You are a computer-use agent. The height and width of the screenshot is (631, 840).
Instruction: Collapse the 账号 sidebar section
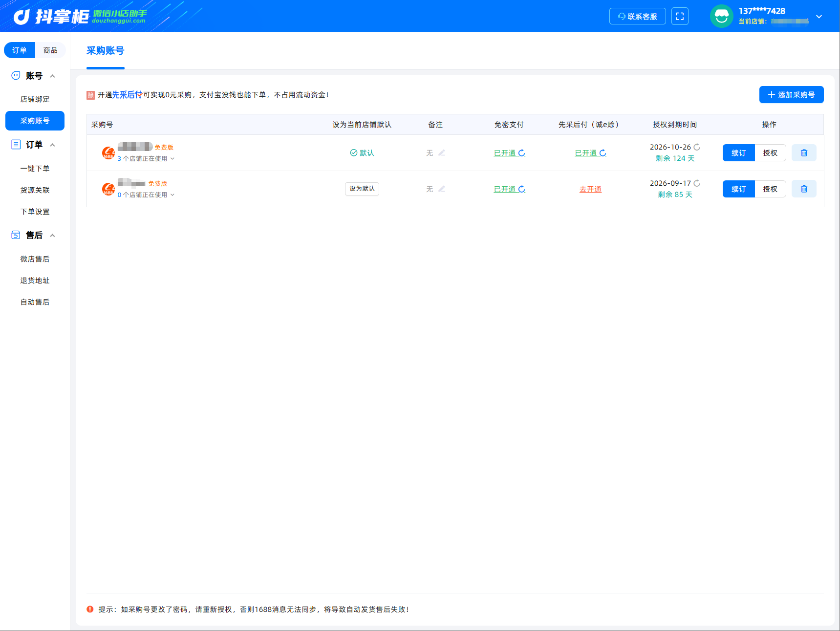pos(52,76)
